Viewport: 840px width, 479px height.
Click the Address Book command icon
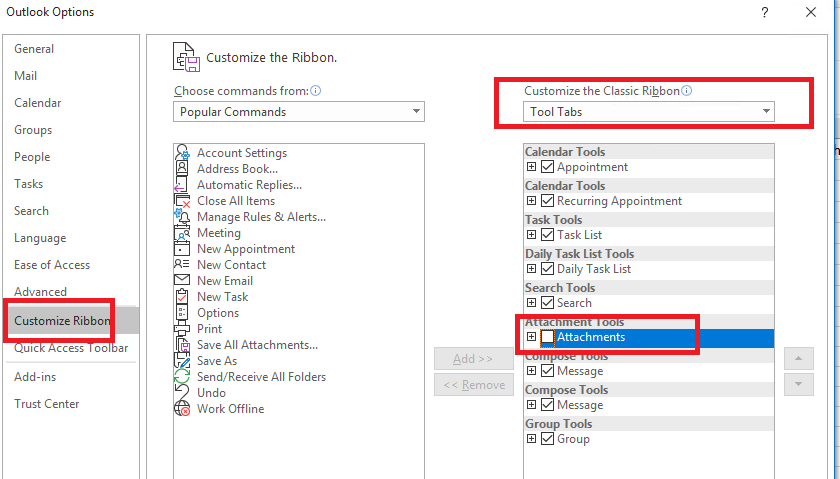[x=182, y=169]
